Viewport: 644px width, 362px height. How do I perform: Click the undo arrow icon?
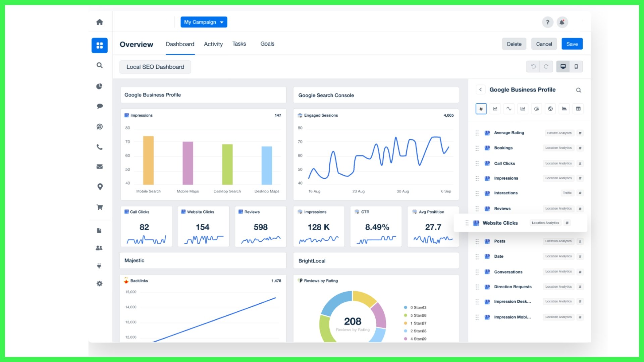click(x=533, y=66)
